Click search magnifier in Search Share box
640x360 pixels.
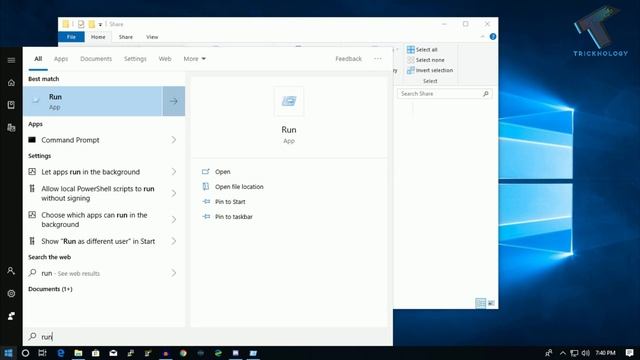[x=486, y=94]
